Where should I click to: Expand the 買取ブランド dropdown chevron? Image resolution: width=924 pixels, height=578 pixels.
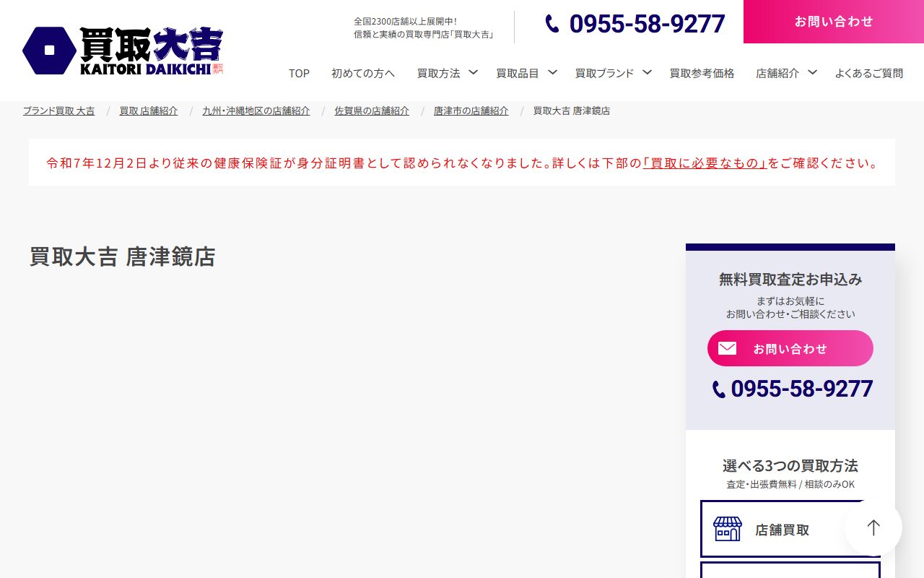coord(647,72)
